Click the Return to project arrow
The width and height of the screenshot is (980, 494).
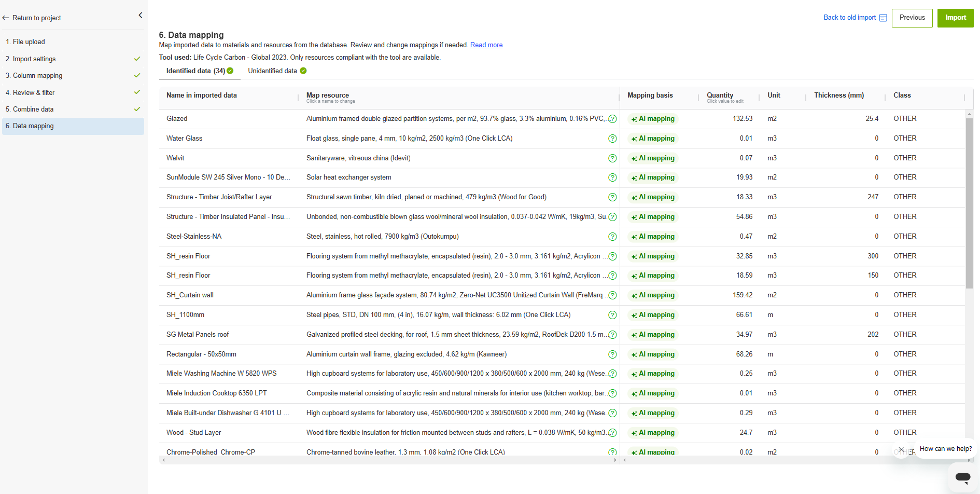pyautogui.click(x=6, y=18)
